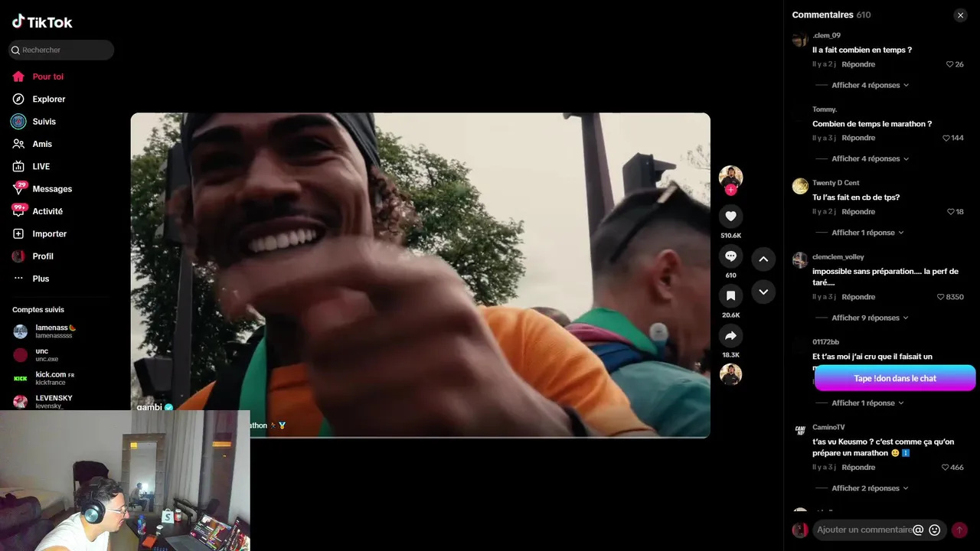The width and height of the screenshot is (980, 551).
Task: Pause the playing video
Action: pyautogui.click(x=420, y=275)
